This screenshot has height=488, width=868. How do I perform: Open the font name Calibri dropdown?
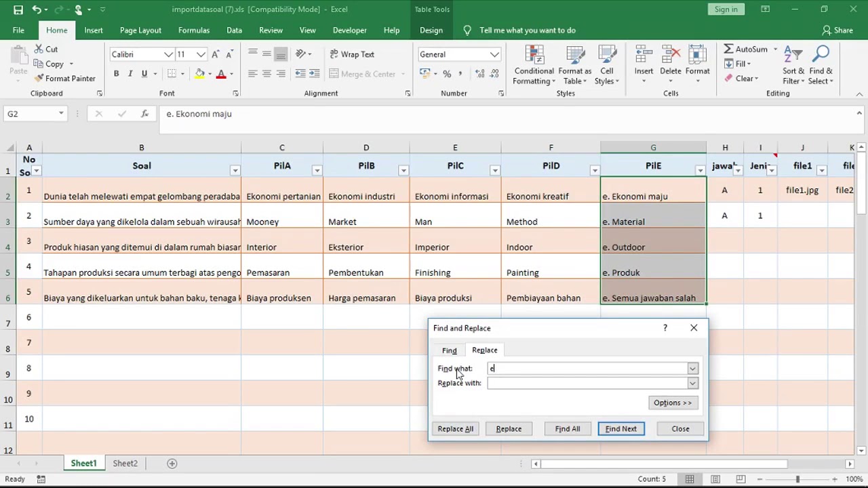click(168, 54)
